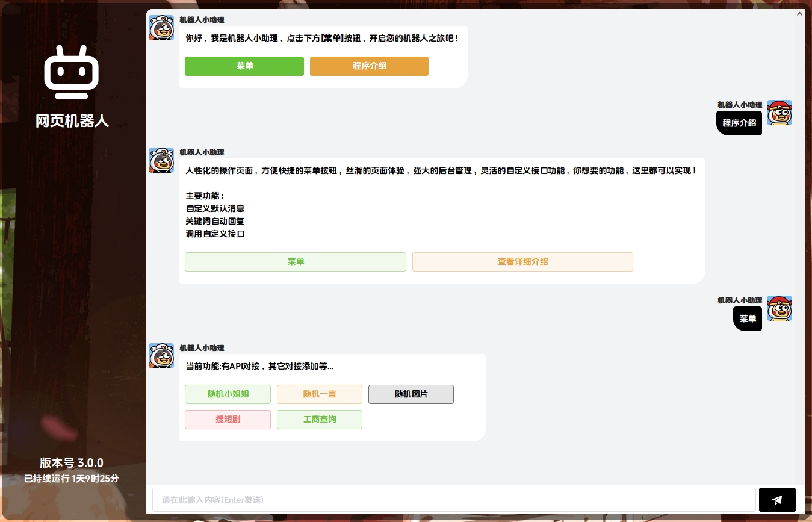Viewport: 812px width, 522px height.
Task: Click the assistant avatar beside the features message
Action: 161,160
